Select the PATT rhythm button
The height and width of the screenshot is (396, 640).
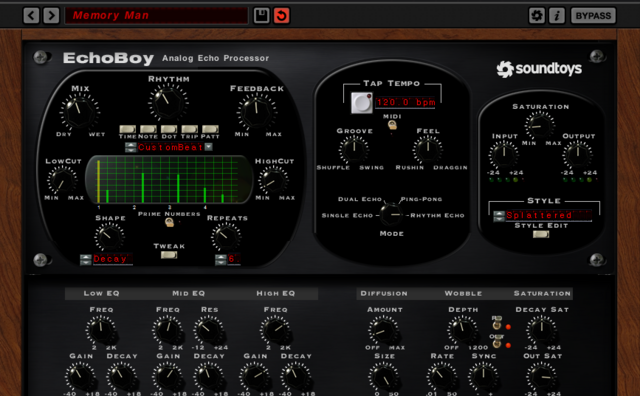(210, 129)
